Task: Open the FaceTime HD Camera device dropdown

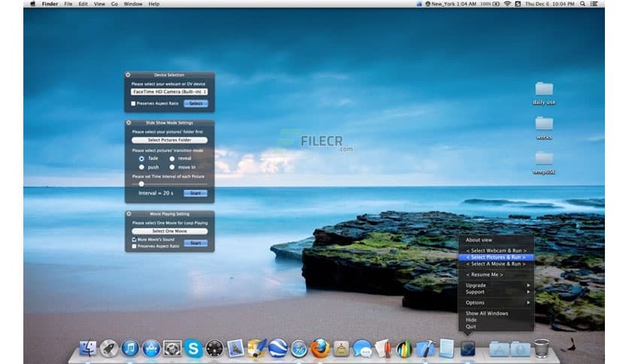Action: tap(169, 92)
